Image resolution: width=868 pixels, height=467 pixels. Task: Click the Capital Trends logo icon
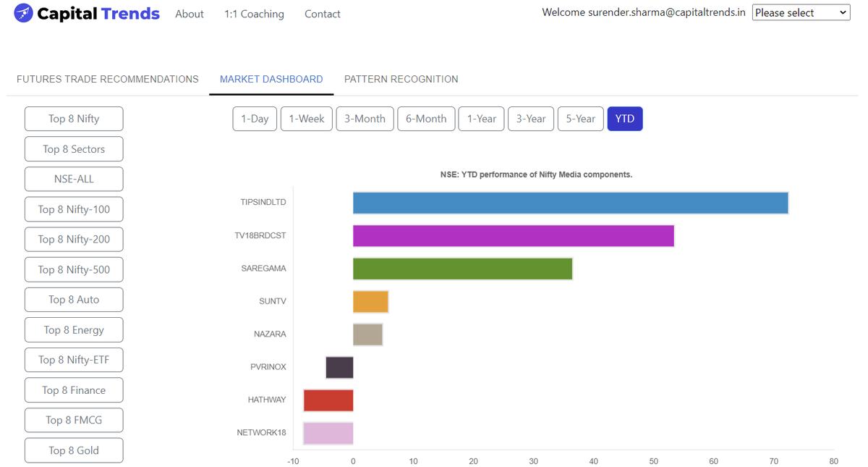[x=23, y=13]
